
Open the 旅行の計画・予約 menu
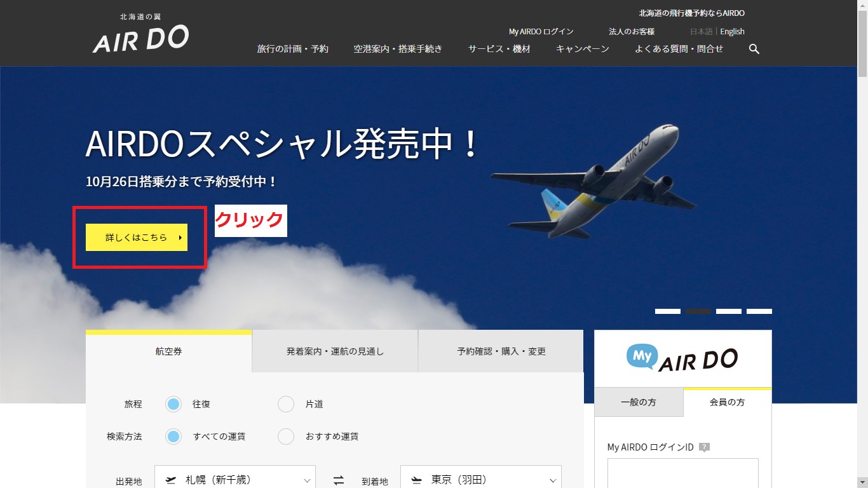292,49
